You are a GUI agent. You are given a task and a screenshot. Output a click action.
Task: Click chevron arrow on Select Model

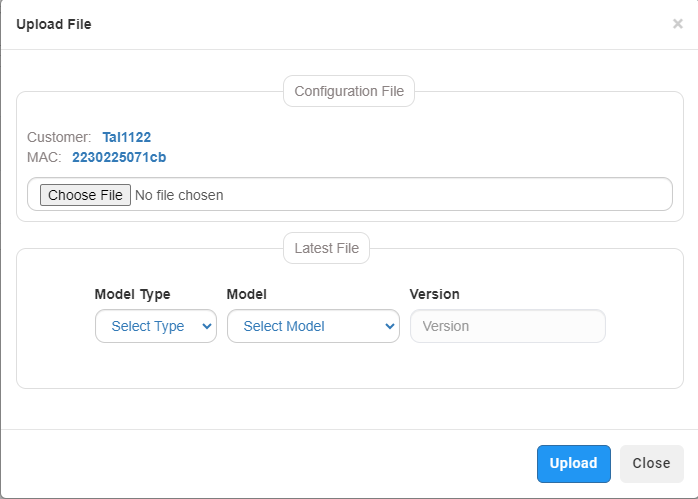point(390,326)
